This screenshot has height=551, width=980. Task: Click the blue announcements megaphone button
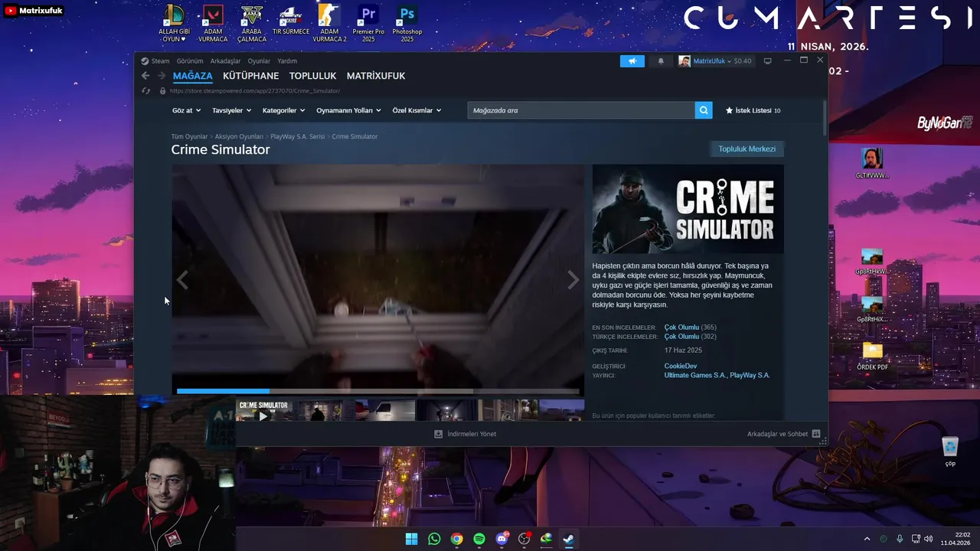click(632, 61)
